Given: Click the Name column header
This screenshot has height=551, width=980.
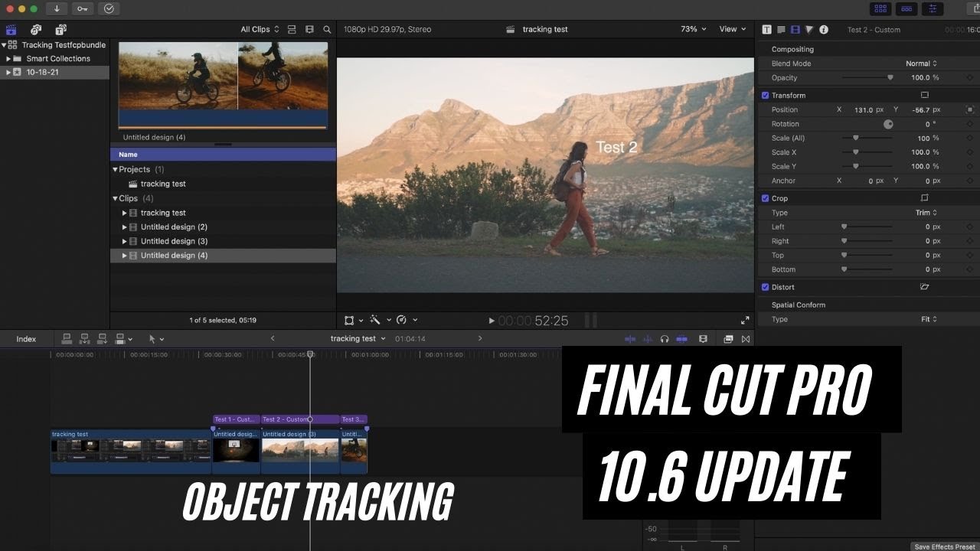Looking at the screenshot, I should (x=223, y=155).
